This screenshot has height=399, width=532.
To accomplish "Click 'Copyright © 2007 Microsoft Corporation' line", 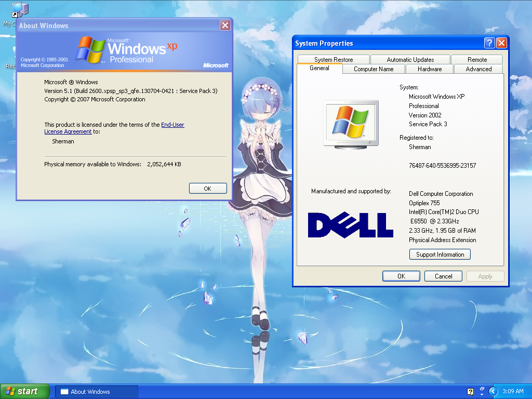I will tap(95, 99).
